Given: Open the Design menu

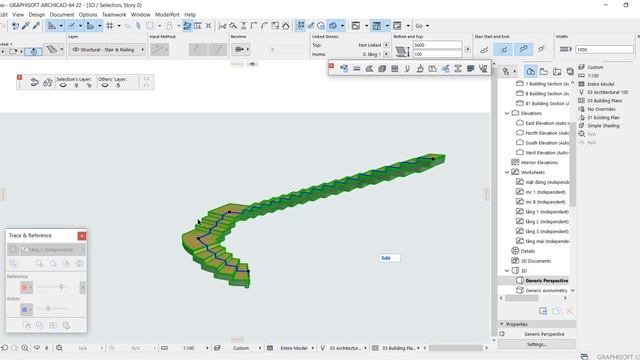Looking at the screenshot, I should (37, 14).
